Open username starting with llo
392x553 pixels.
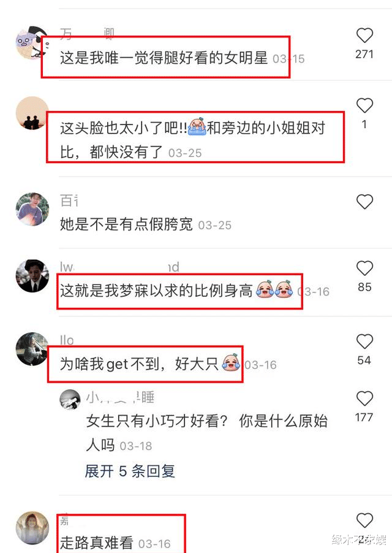(67, 340)
